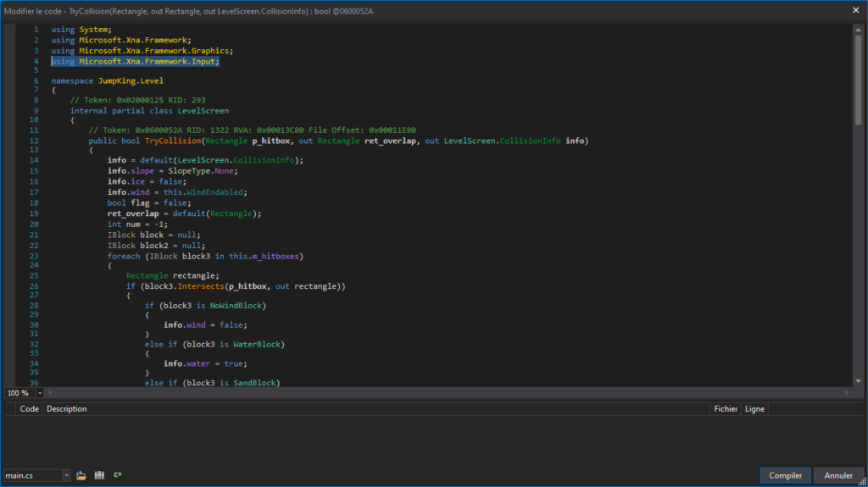Click the add assembly reference books icon
Viewport: 868px width, 487px height.
coord(100,475)
